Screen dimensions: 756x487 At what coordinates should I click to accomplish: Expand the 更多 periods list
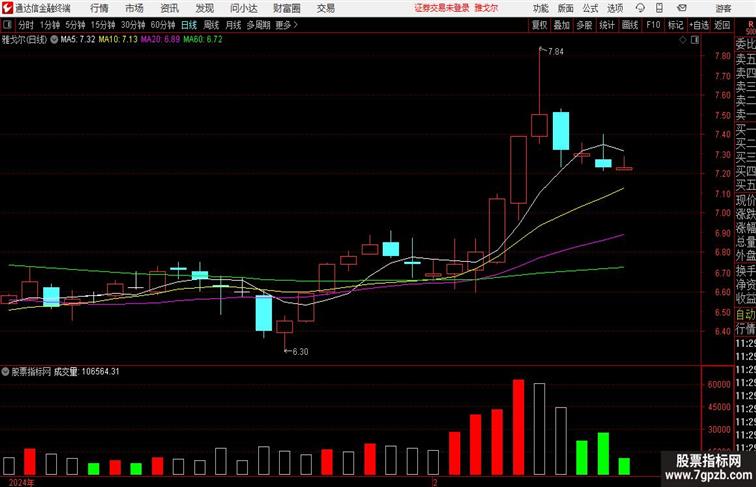[x=286, y=25]
